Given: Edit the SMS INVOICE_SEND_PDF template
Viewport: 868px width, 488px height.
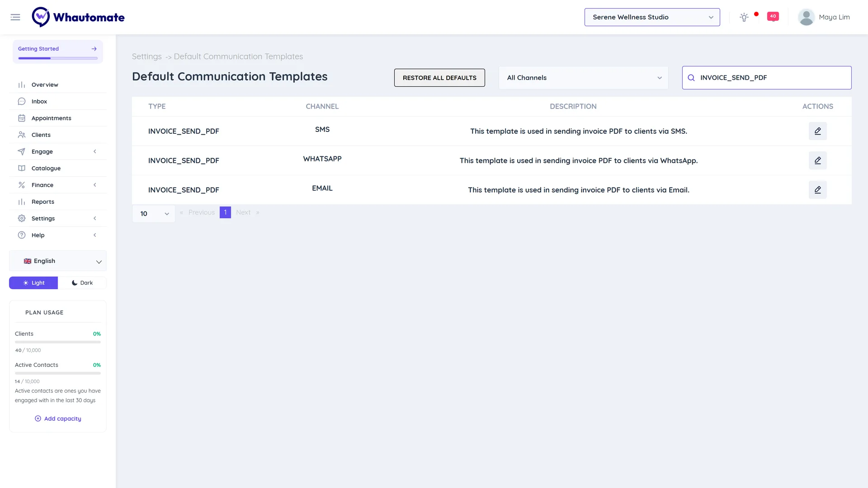Looking at the screenshot, I should point(817,131).
